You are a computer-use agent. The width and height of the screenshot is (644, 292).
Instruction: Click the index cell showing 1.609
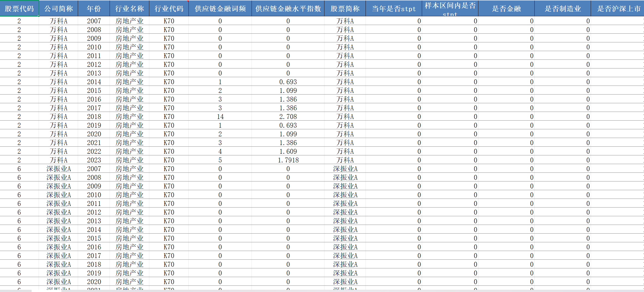coord(288,151)
